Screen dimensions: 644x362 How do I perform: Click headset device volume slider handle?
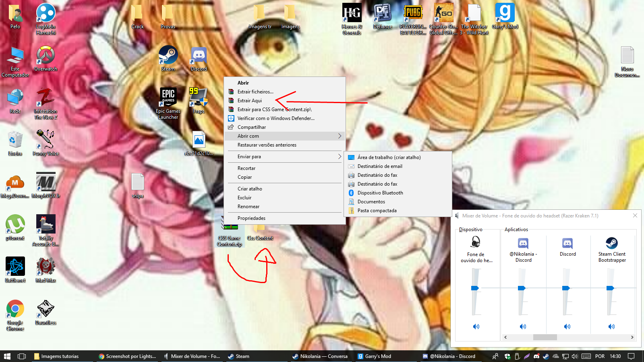coord(475,288)
